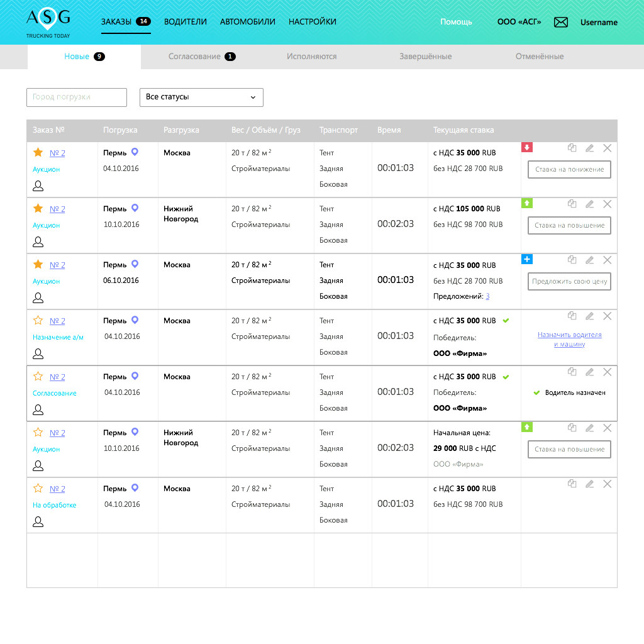The image size is (644, 644).
Task: Open № 2 link in 'Назначение а/м' row
Action: 57,321
